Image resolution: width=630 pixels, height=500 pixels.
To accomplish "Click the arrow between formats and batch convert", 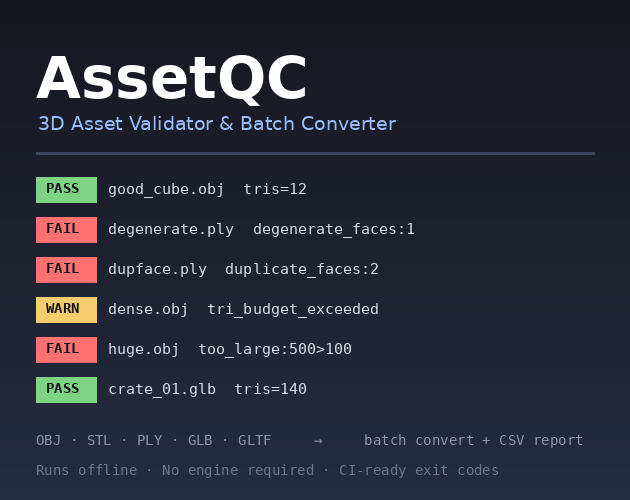I will coord(318,441).
